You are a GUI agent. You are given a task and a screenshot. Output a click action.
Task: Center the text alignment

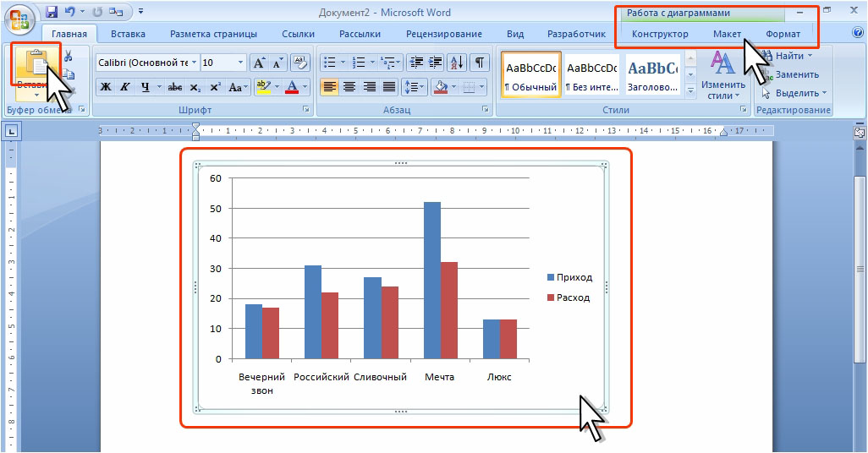coord(349,87)
